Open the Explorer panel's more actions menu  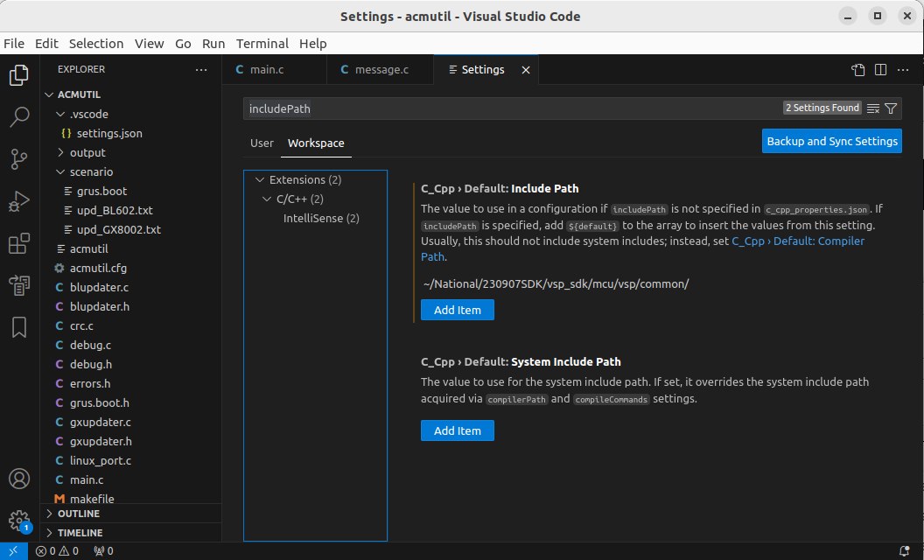tap(201, 69)
